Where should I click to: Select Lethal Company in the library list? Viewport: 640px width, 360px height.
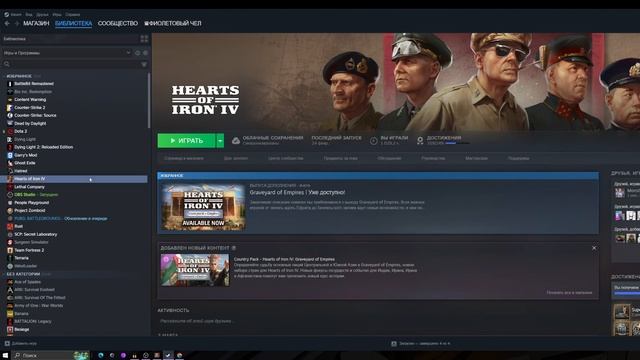point(29,187)
